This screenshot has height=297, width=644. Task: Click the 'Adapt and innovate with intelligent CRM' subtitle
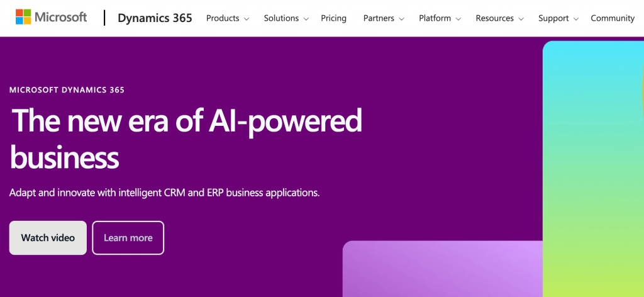pyautogui.click(x=164, y=193)
